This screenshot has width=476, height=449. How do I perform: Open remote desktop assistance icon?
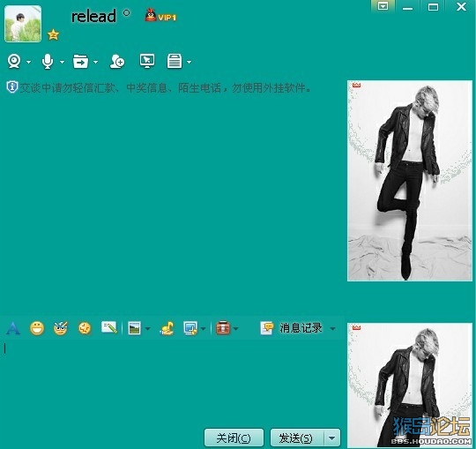click(147, 61)
